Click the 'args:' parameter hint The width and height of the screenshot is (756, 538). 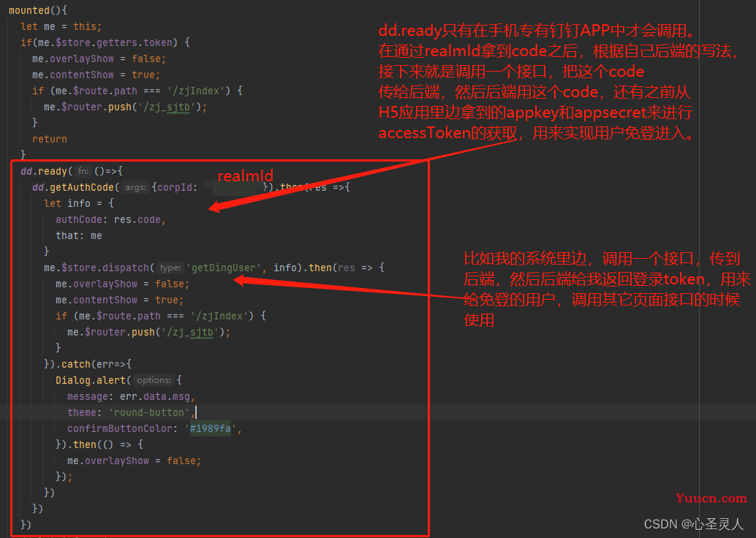tap(135, 187)
